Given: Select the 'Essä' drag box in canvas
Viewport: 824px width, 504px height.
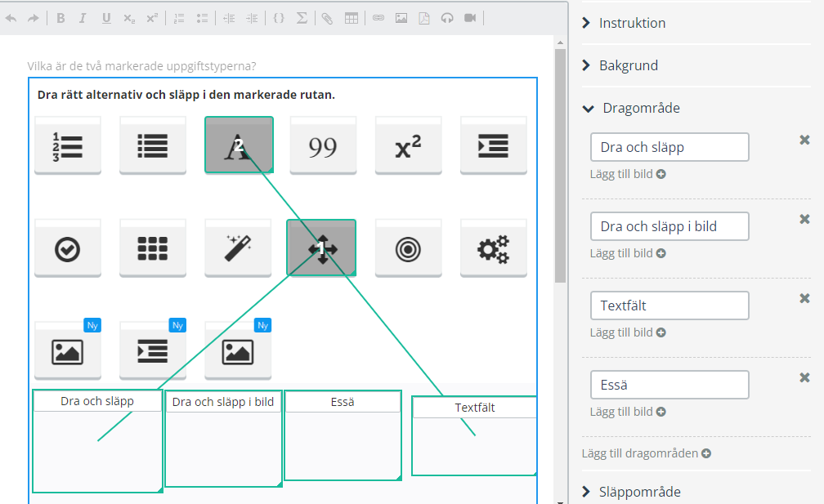Looking at the screenshot, I should [x=343, y=435].
